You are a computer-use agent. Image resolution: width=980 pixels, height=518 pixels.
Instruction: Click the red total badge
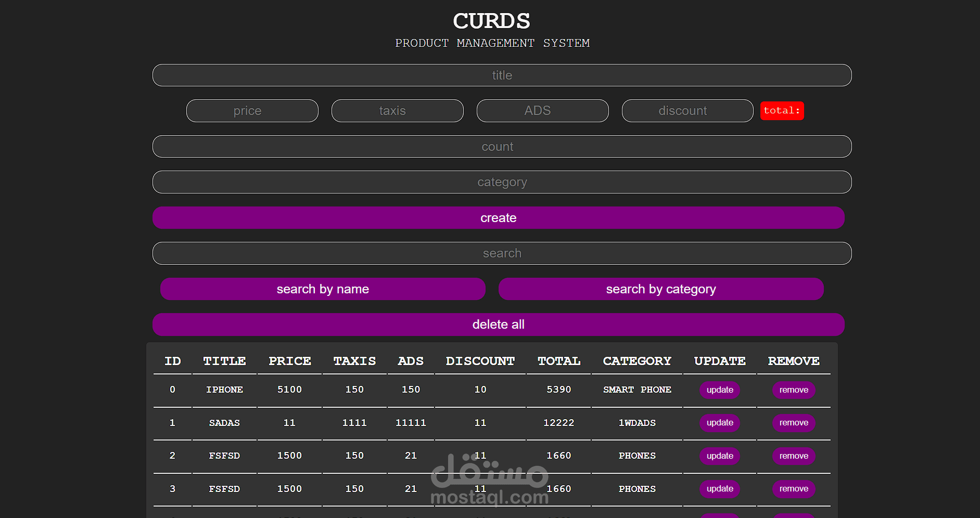(782, 110)
